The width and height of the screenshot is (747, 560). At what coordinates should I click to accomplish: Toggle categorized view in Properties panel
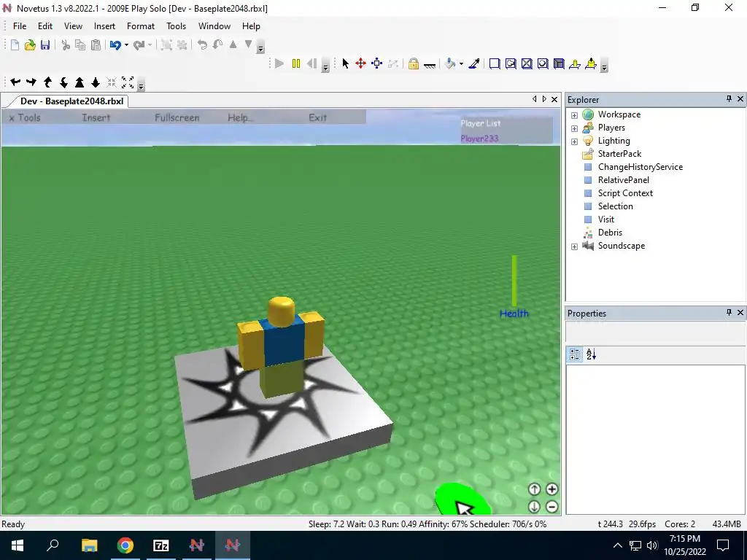(575, 354)
